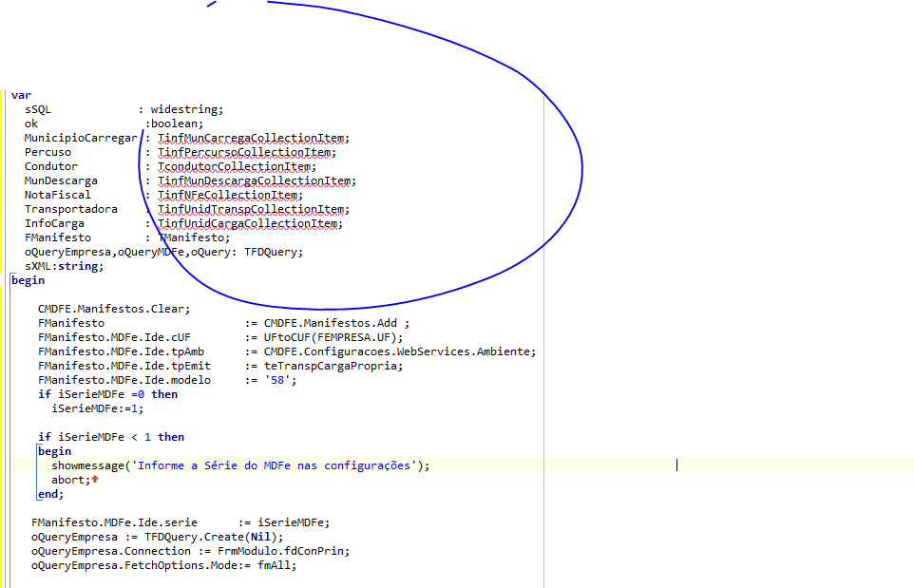Click the NotaFiscal variable name
914x588 pixels.
click(58, 195)
